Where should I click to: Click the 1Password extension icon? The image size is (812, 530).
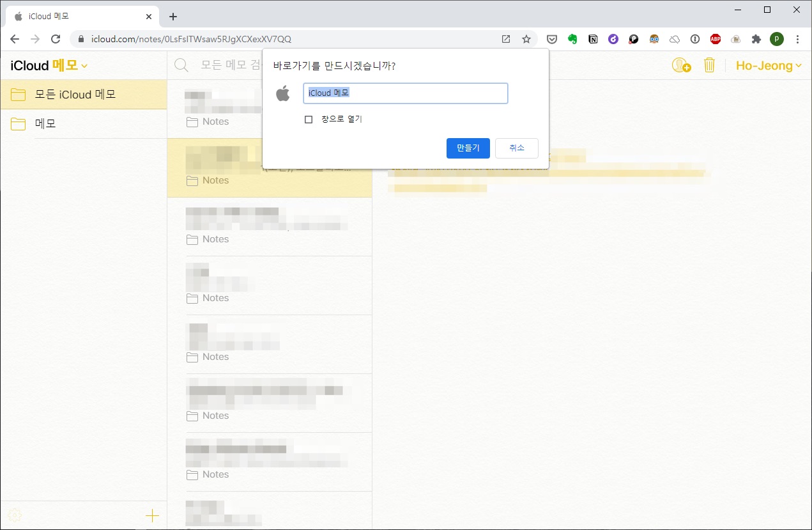[x=695, y=39]
